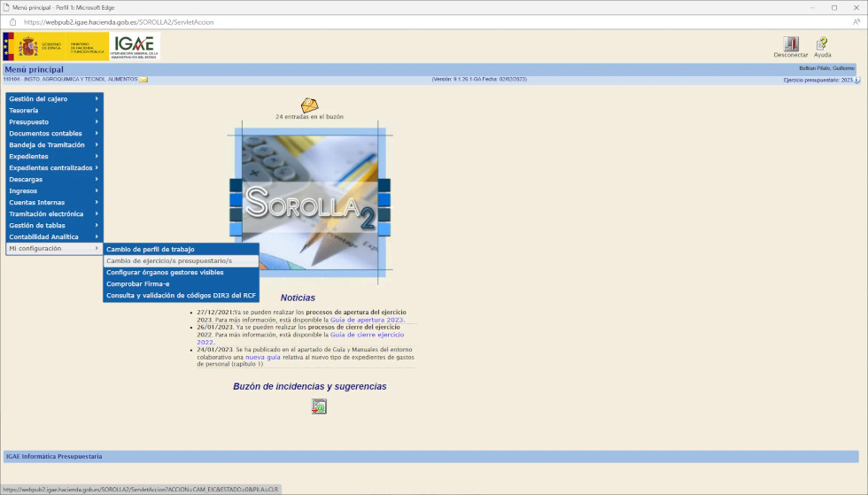
Task: Click the budget year info icon
Action: click(856, 80)
